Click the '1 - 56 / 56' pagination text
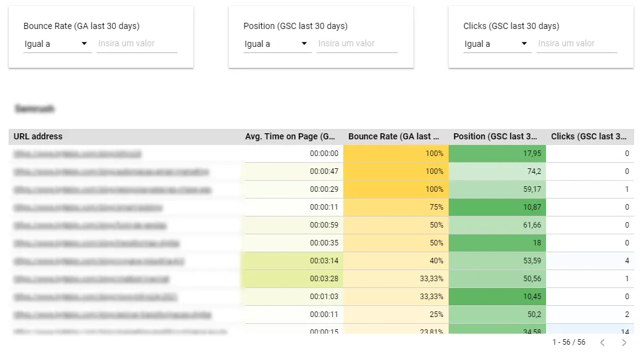 [569, 342]
